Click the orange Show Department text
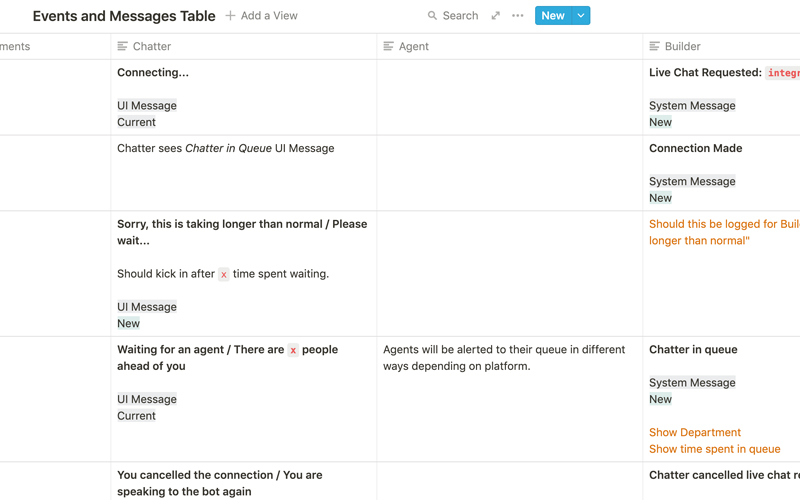The image size is (800, 500). coord(694,432)
